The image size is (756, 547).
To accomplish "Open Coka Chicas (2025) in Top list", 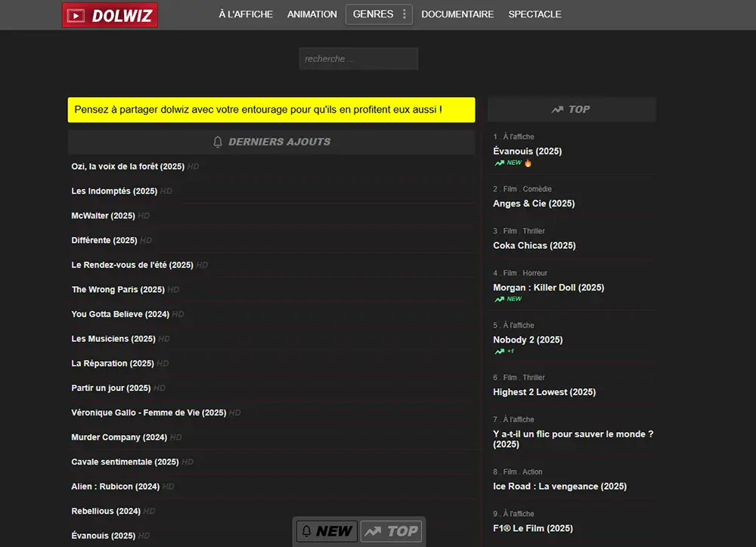I will click(534, 246).
